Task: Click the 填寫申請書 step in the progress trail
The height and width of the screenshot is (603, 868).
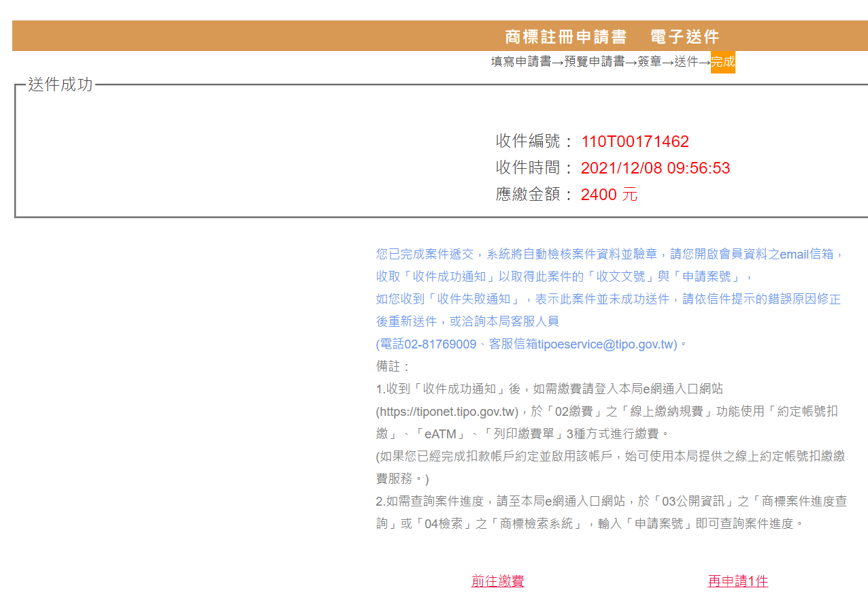Action: click(521, 62)
